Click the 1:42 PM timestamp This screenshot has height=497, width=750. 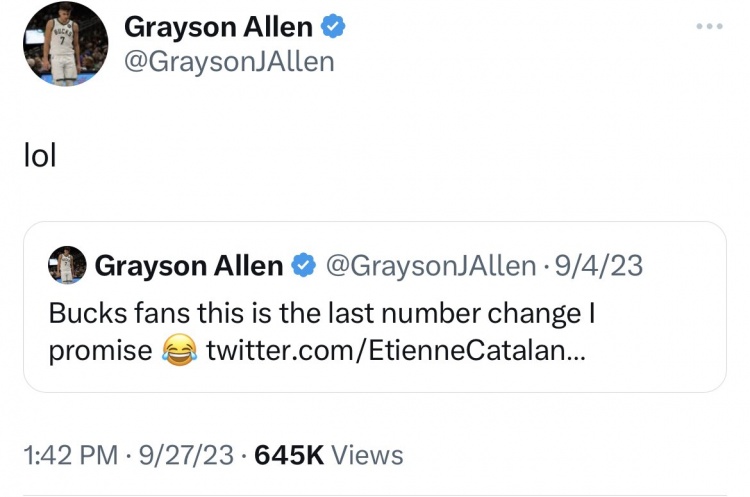70,454
